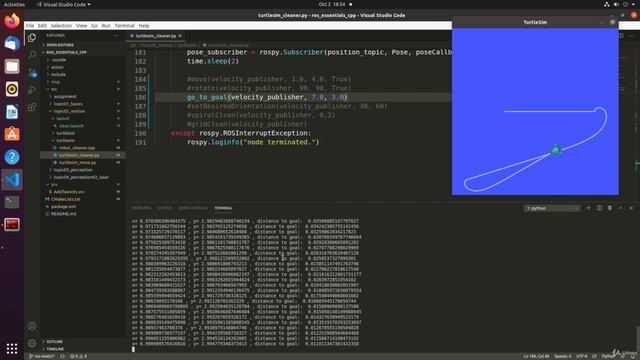This screenshot has height=360, width=640.
Task: Select the TERMINAL panel tab
Action: pos(223,208)
